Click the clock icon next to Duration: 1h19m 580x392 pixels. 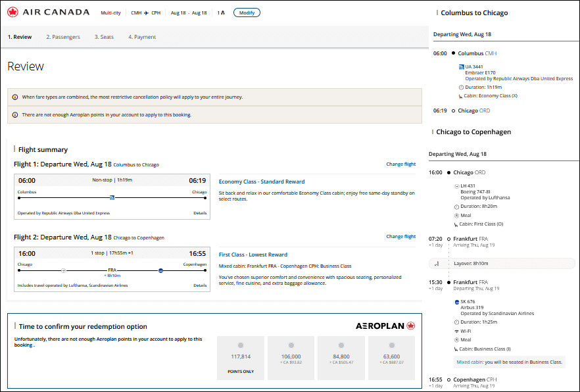(461, 87)
